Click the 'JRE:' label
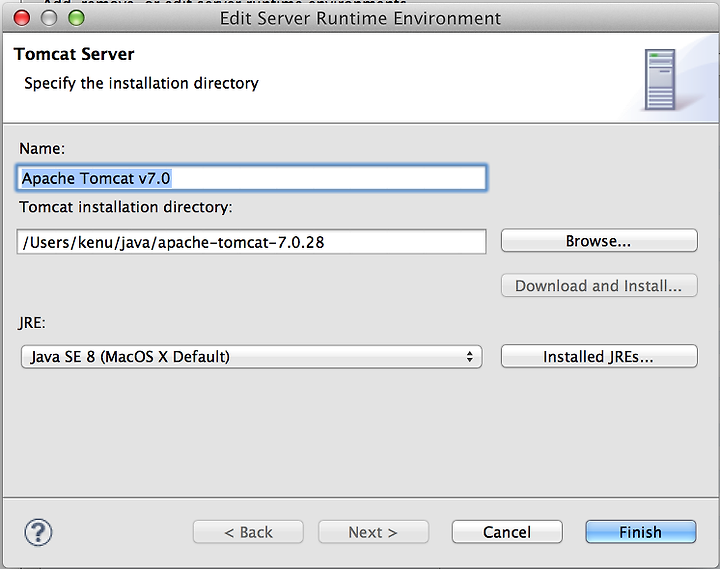 pyautogui.click(x=32, y=323)
